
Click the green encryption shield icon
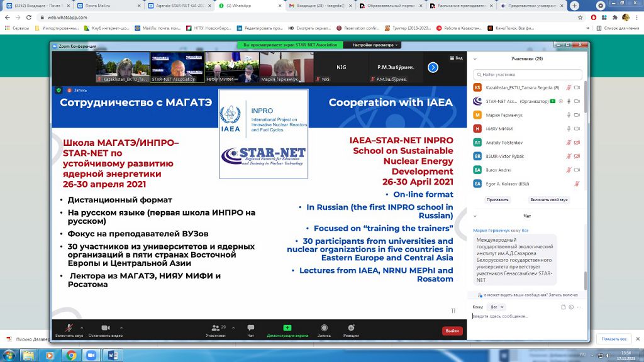[58, 90]
